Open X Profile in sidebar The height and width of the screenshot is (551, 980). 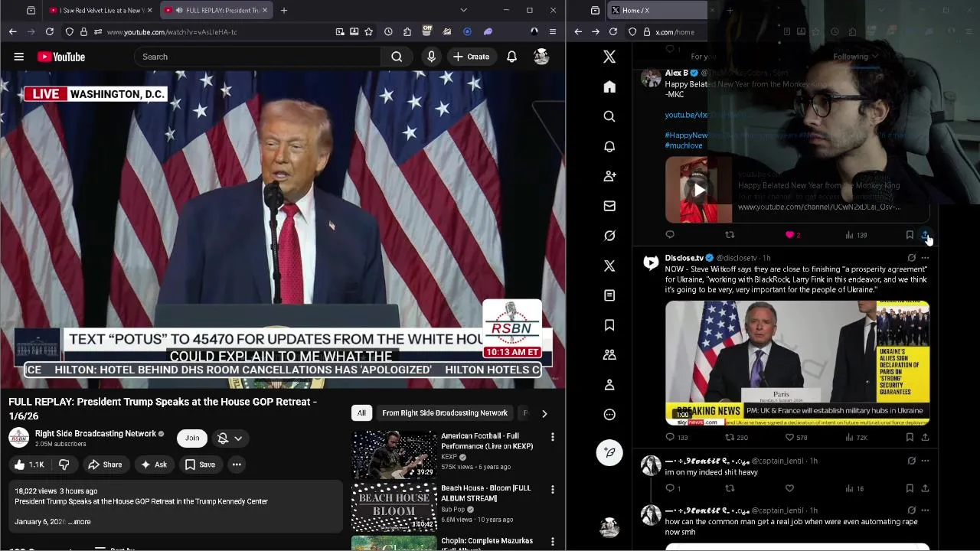click(x=609, y=385)
